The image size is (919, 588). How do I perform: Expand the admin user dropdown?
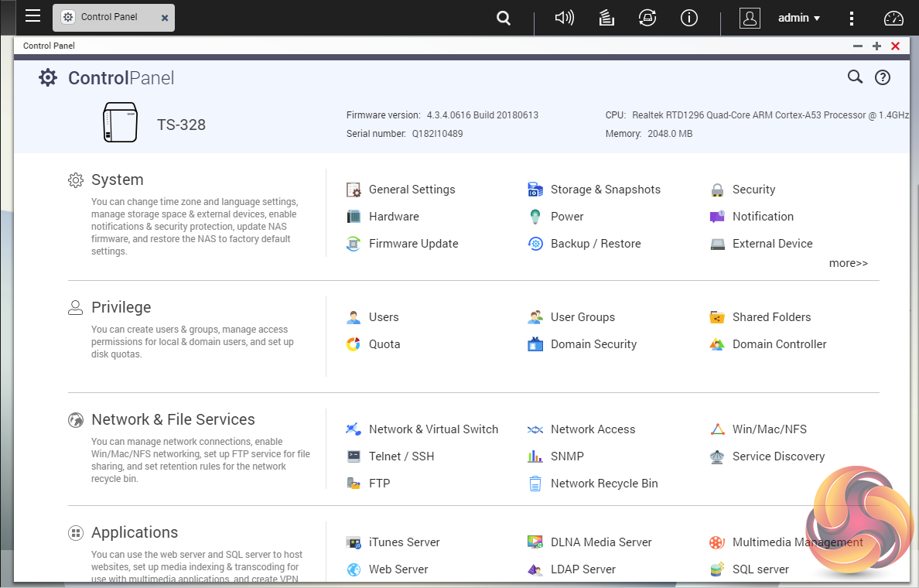[799, 18]
